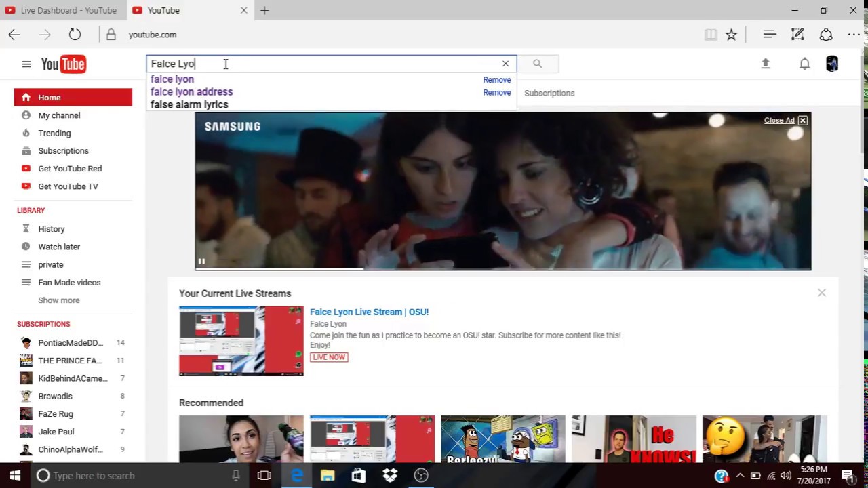Screen dimensions: 868x488
Task: Open File Explorer from taskbar
Action: pyautogui.click(x=328, y=476)
